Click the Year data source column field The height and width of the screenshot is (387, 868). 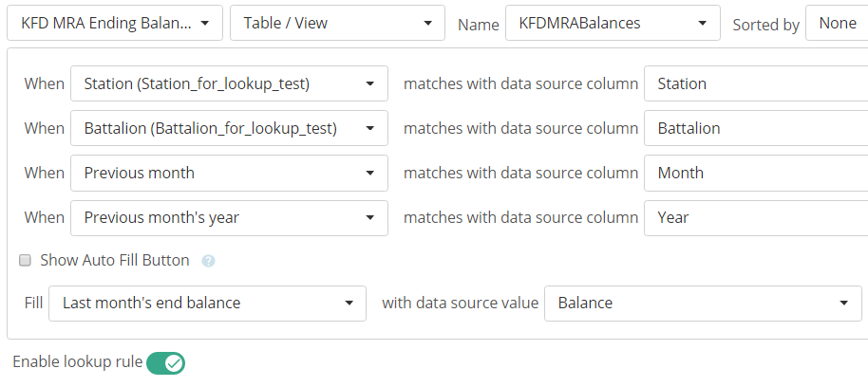tap(755, 217)
